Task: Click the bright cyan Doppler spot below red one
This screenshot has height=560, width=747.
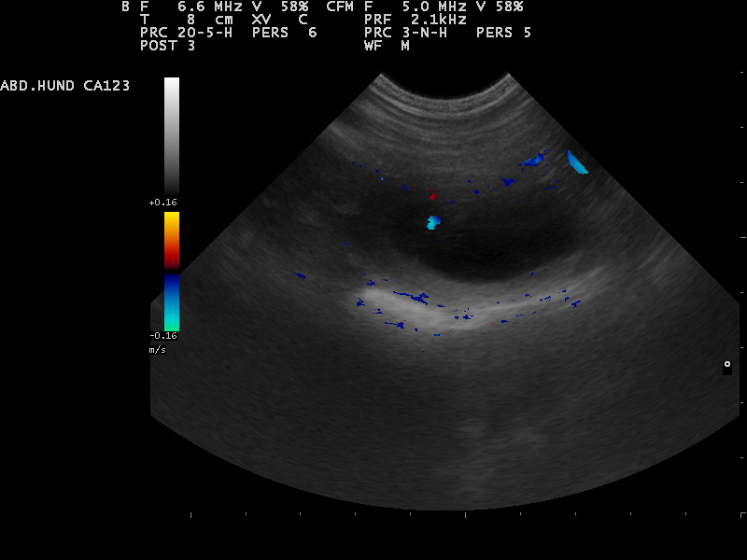Action: click(432, 222)
